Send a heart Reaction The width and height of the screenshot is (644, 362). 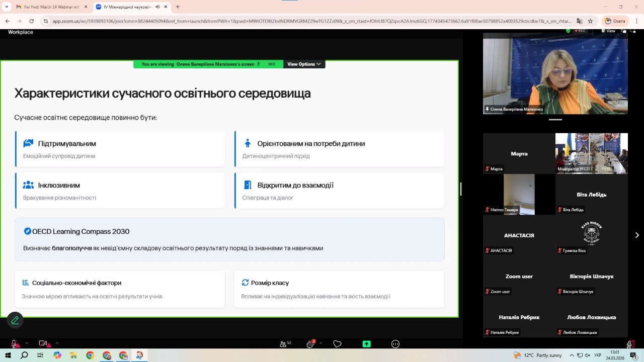point(337,344)
